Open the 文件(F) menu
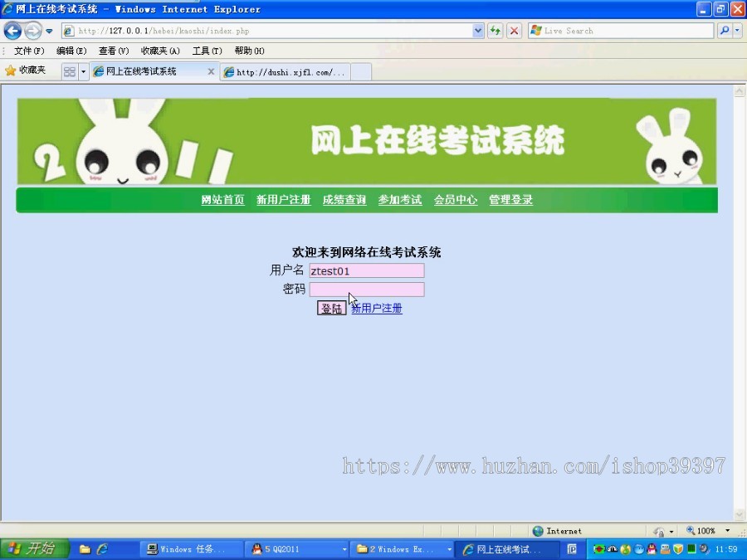The image size is (747, 560). (x=28, y=51)
